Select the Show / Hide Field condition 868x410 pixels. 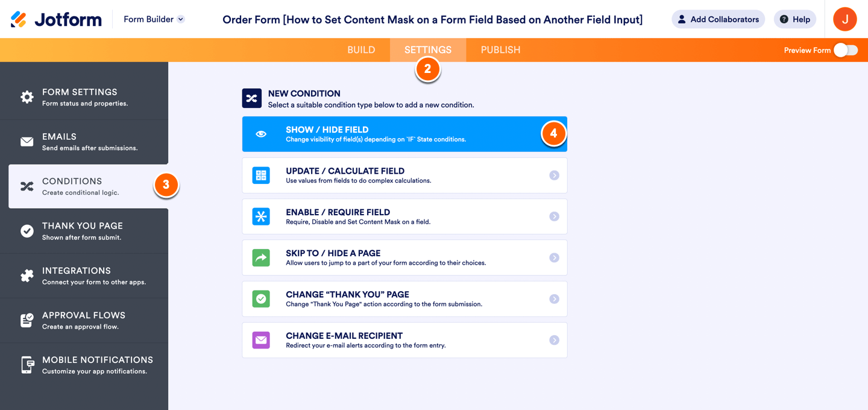point(392,134)
